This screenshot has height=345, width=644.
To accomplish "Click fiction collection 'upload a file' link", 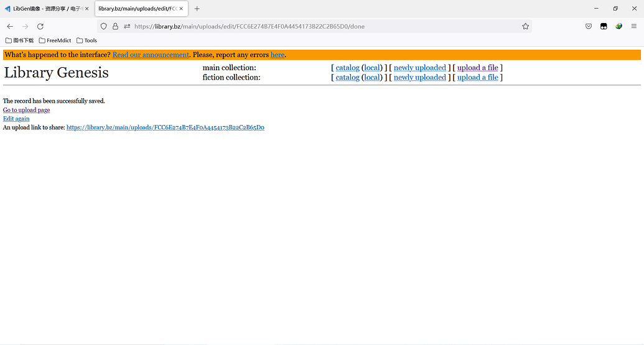I will click(x=477, y=78).
